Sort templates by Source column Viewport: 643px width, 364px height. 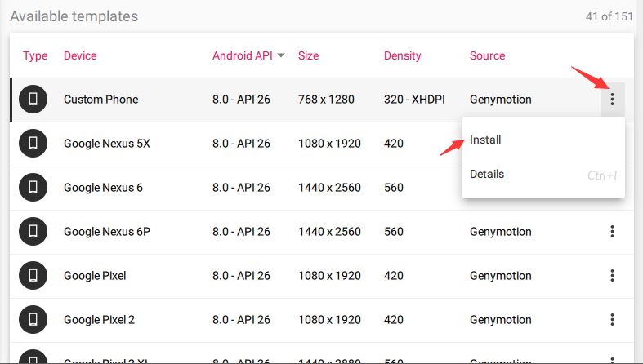coord(487,55)
